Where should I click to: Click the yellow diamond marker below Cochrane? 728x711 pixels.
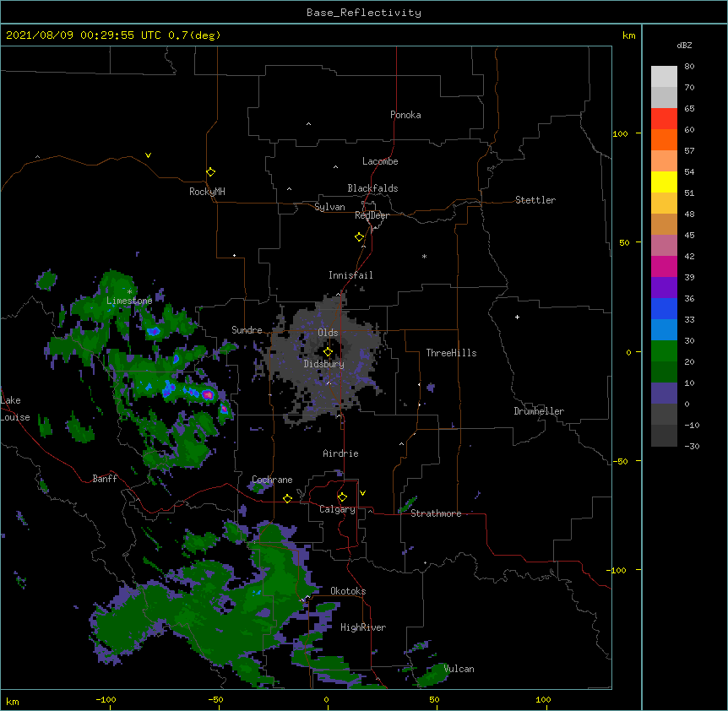(287, 498)
